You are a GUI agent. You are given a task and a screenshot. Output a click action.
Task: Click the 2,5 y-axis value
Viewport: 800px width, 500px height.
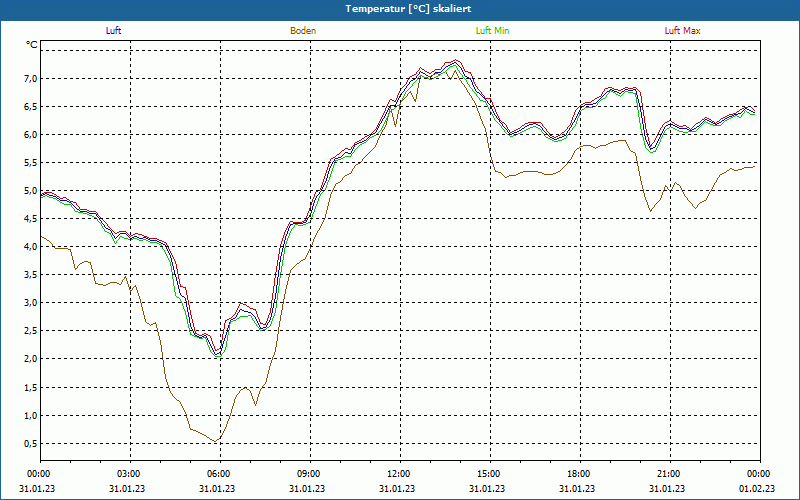[x=31, y=331]
